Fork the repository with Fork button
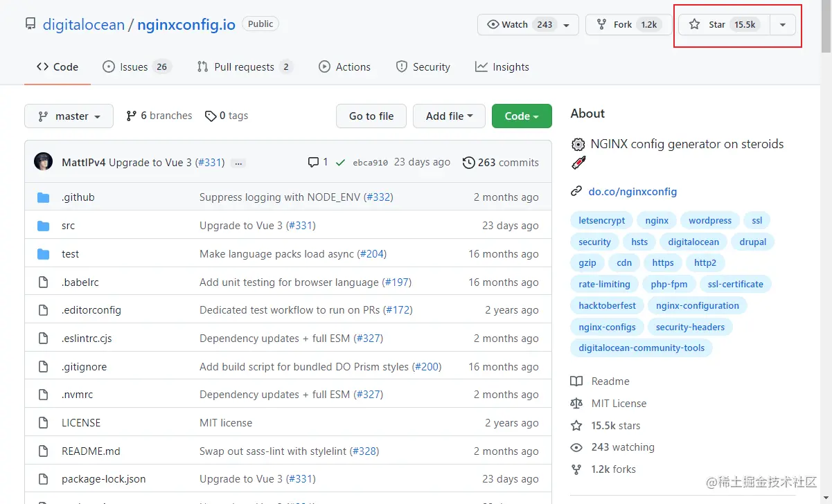Image resolution: width=832 pixels, height=504 pixels. [x=629, y=25]
